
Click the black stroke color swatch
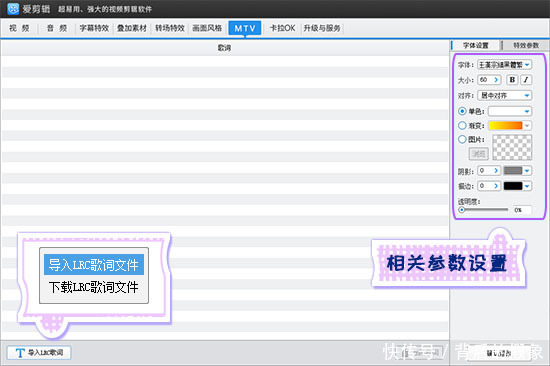coord(513,186)
